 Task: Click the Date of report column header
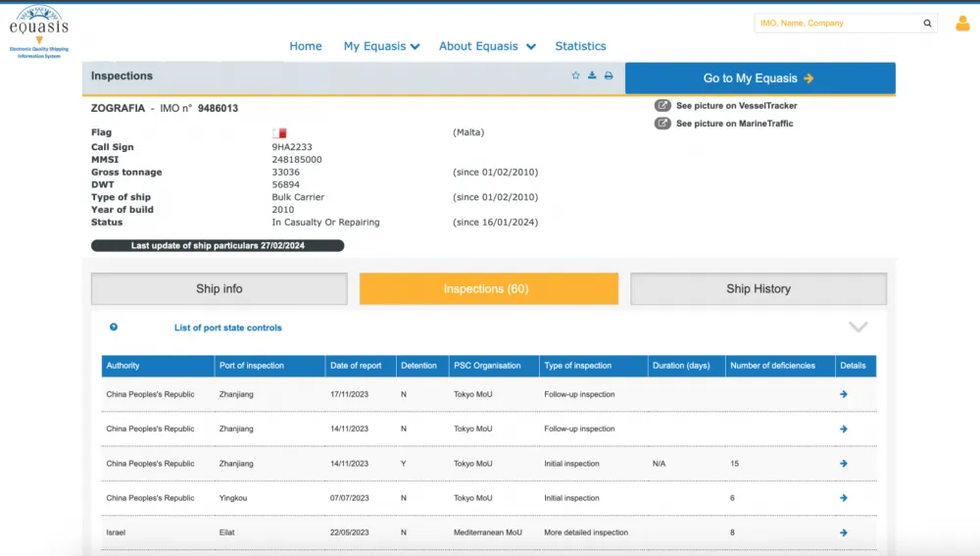pos(361,366)
